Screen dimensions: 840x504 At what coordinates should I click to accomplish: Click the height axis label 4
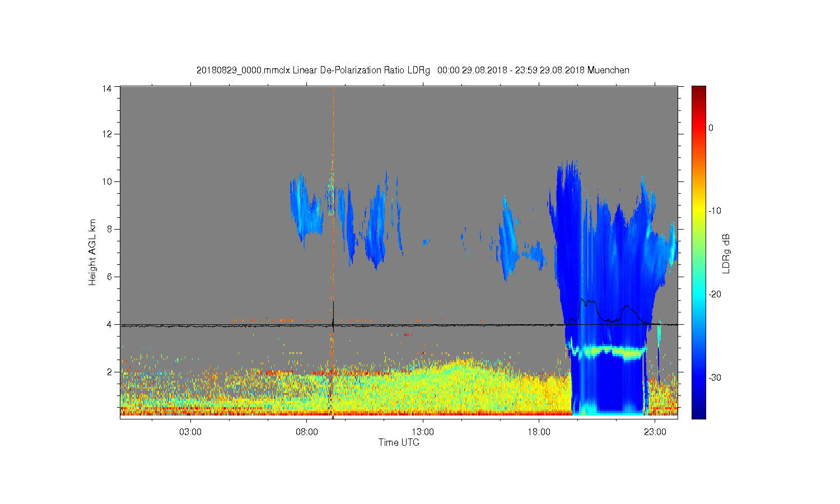point(110,324)
